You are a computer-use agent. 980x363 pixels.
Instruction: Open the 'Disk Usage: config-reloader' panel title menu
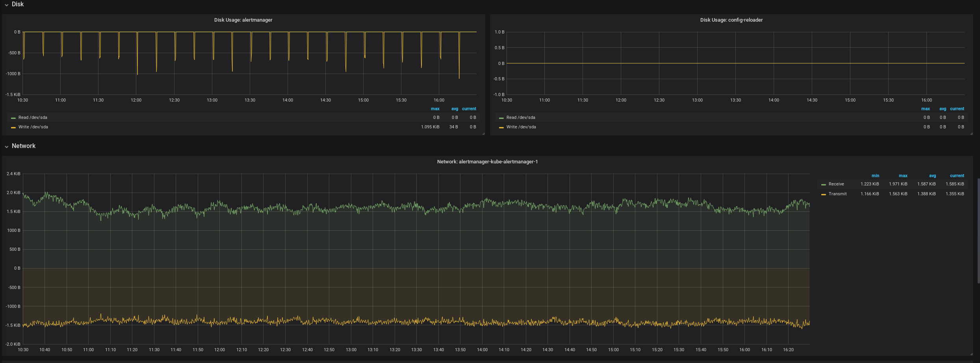731,20
